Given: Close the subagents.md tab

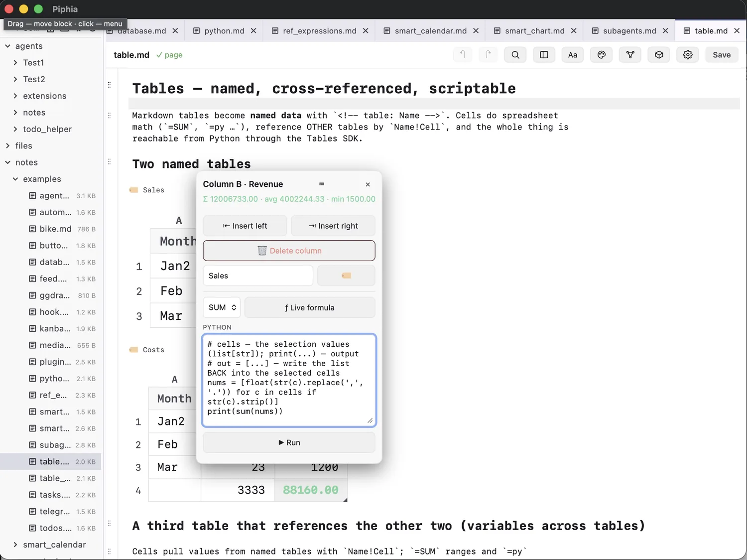Looking at the screenshot, I should coord(665,31).
